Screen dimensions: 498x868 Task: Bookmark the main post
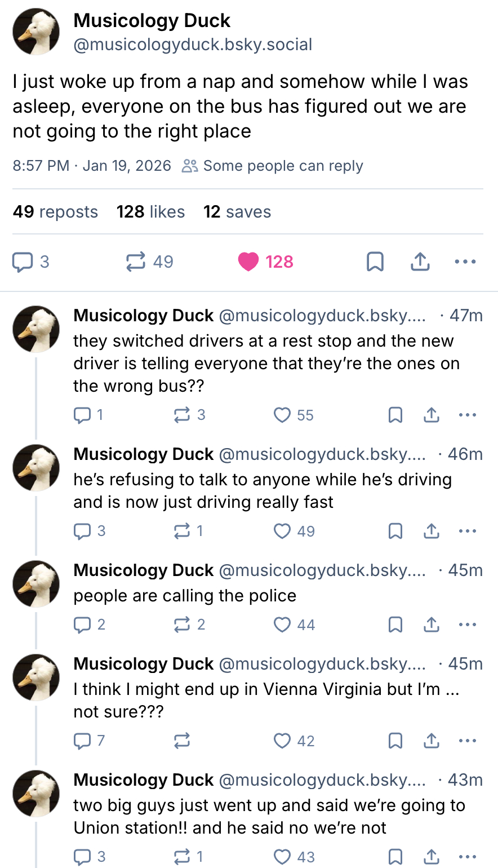coord(375,262)
